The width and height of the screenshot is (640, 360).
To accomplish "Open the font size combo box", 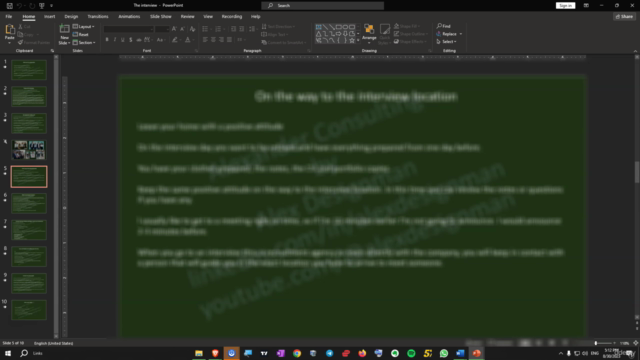I will 162,29.
